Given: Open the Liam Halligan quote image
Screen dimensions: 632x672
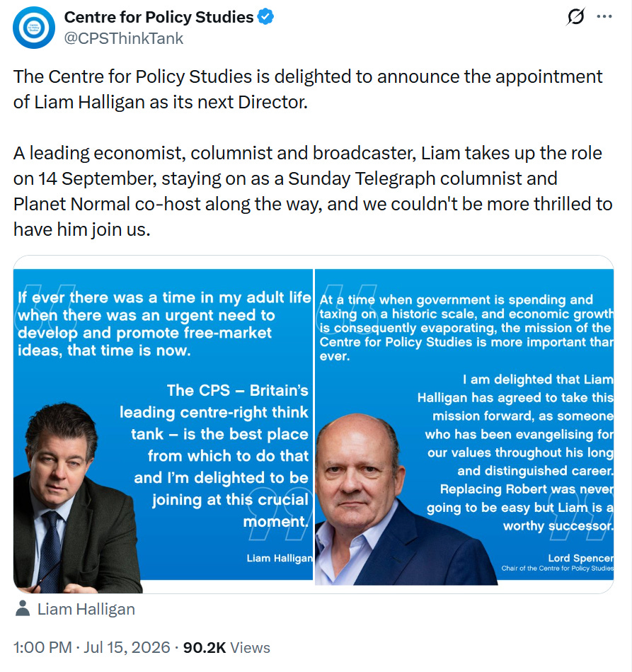Looking at the screenshot, I should tap(163, 424).
